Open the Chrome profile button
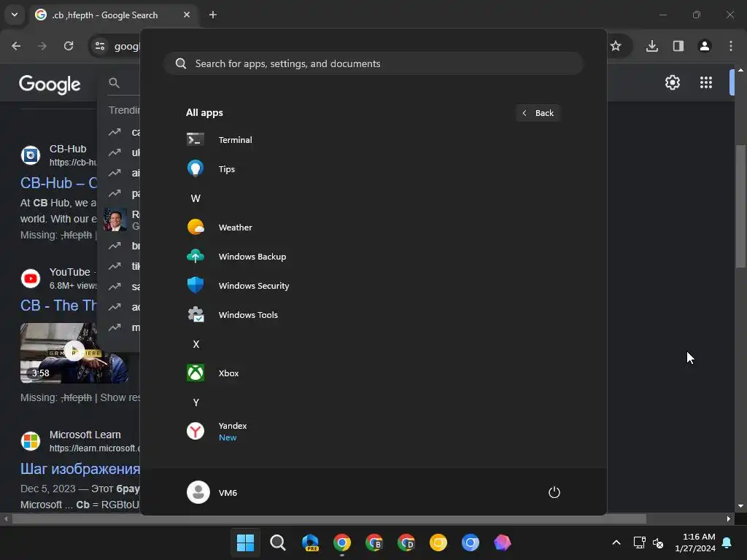Image resolution: width=747 pixels, height=560 pixels. [705, 46]
